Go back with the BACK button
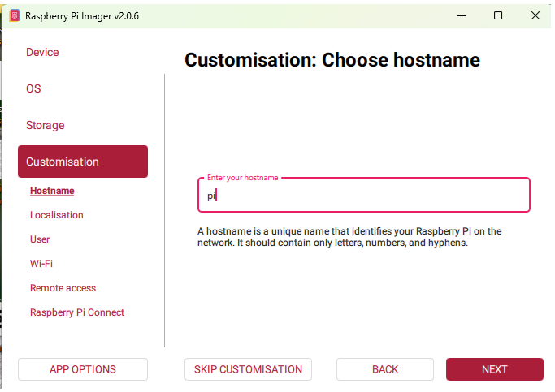 tap(385, 369)
